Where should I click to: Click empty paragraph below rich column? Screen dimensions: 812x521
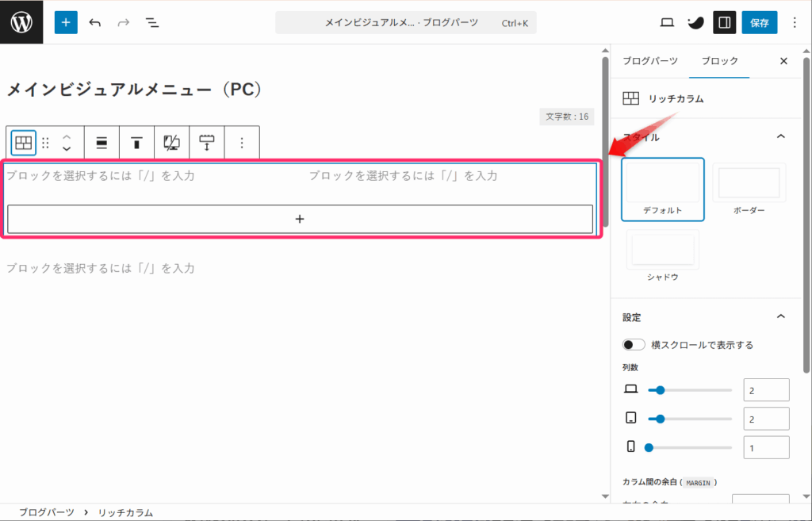[x=101, y=268]
